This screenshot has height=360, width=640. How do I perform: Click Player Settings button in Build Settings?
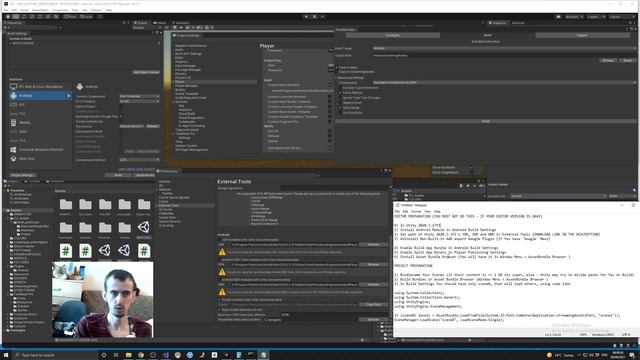[x=22, y=175]
